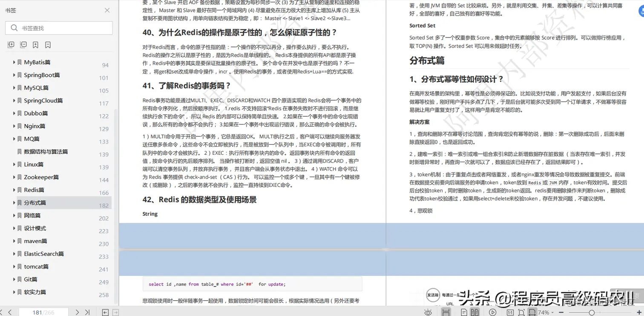Click the 181/266 page number box
The width and height of the screenshot is (644, 316).
pos(43,313)
